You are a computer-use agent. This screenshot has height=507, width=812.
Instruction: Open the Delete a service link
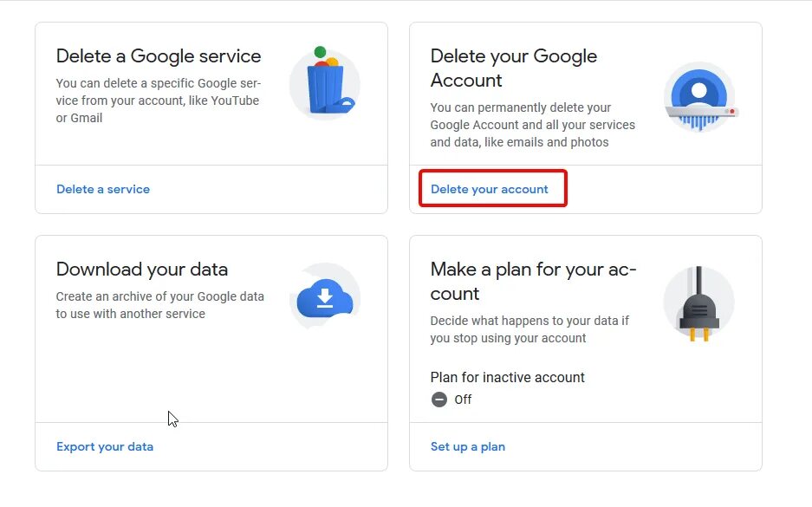click(103, 189)
